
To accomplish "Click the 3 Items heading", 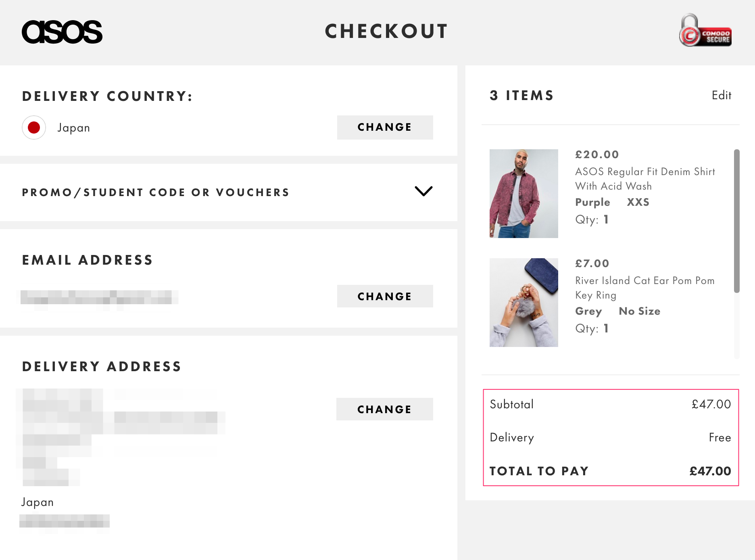I will (x=521, y=95).
